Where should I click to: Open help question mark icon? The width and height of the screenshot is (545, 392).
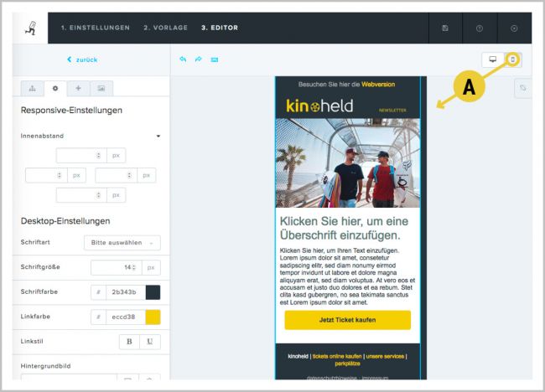[480, 28]
